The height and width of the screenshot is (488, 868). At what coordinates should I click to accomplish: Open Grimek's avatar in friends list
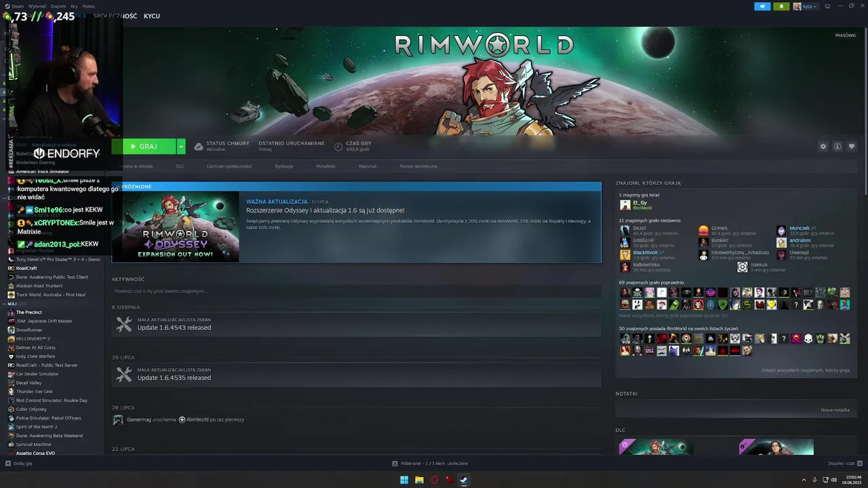(703, 230)
